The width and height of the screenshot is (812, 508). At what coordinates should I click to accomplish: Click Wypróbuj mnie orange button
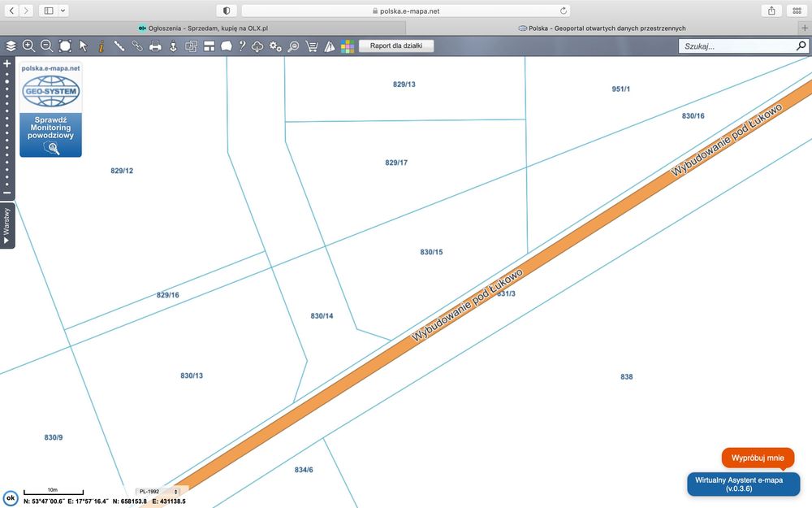point(758,458)
